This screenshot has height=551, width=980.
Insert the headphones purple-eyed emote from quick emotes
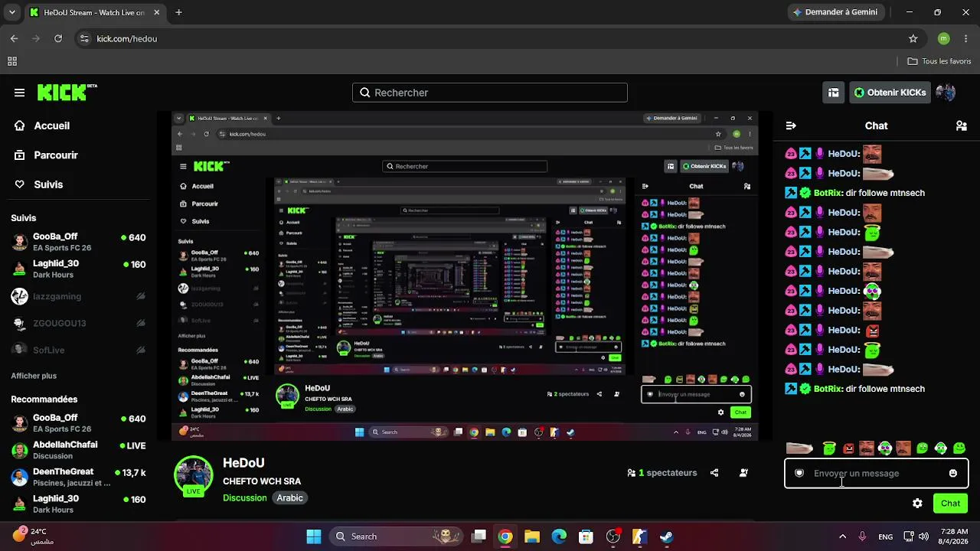(885, 448)
